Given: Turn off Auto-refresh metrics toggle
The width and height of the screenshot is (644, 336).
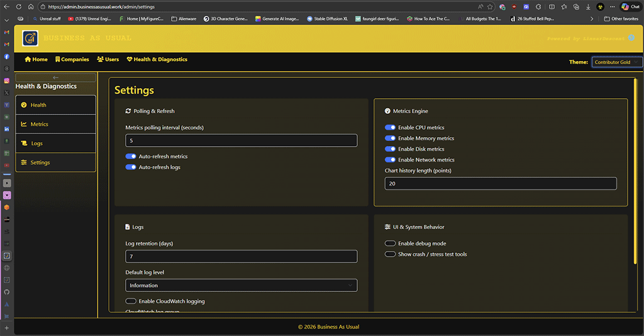Looking at the screenshot, I should (x=131, y=156).
